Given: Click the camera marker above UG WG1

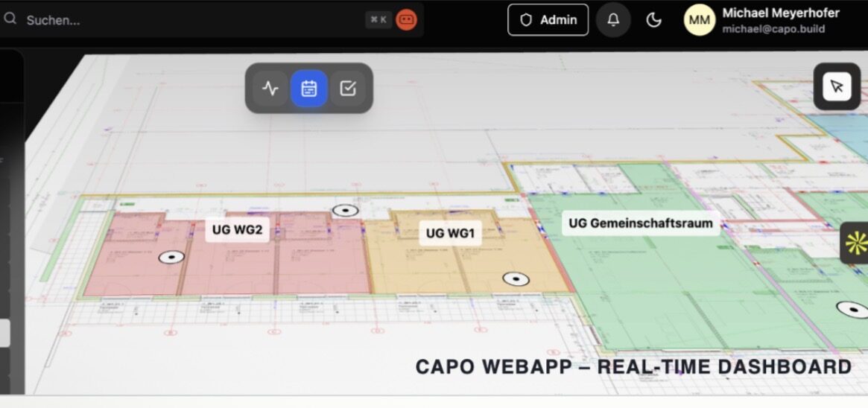Looking at the screenshot, I should tap(346, 210).
